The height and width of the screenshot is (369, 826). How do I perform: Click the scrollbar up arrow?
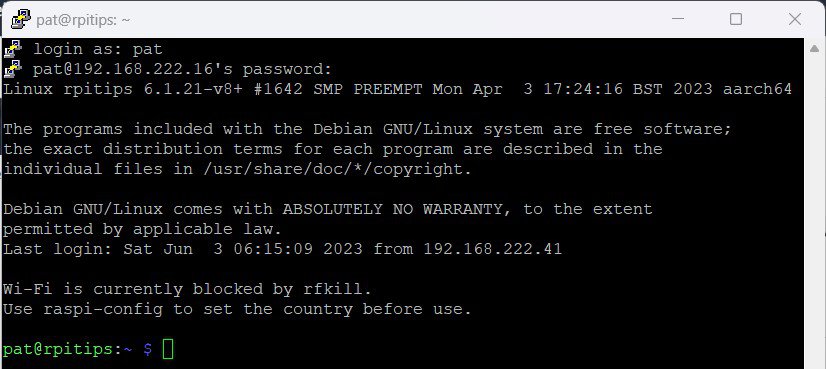point(815,48)
